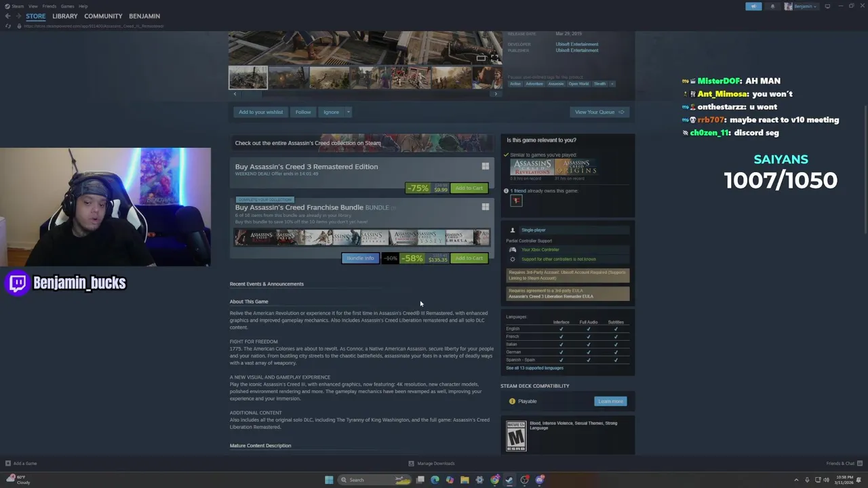Click the Assassin's Creed Origins similar game
868x488 pixels.
[576, 167]
